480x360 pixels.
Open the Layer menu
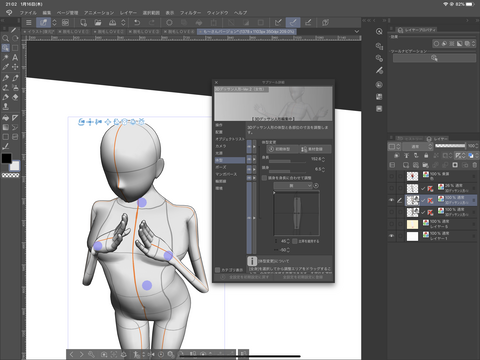[128, 13]
